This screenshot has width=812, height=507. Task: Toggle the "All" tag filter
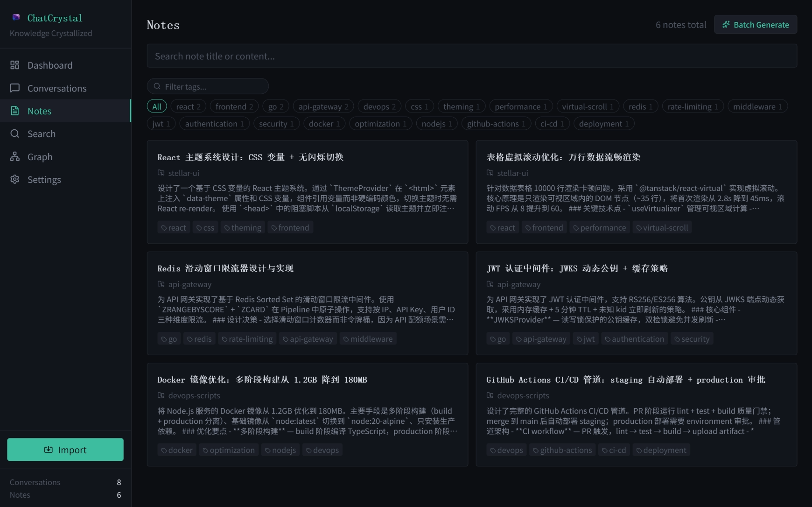157,106
